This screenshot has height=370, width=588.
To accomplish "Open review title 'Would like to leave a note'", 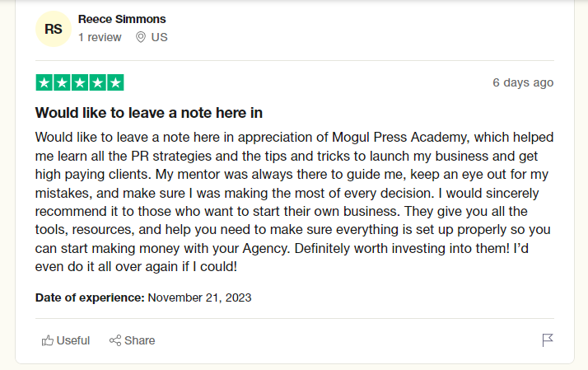I will (149, 113).
